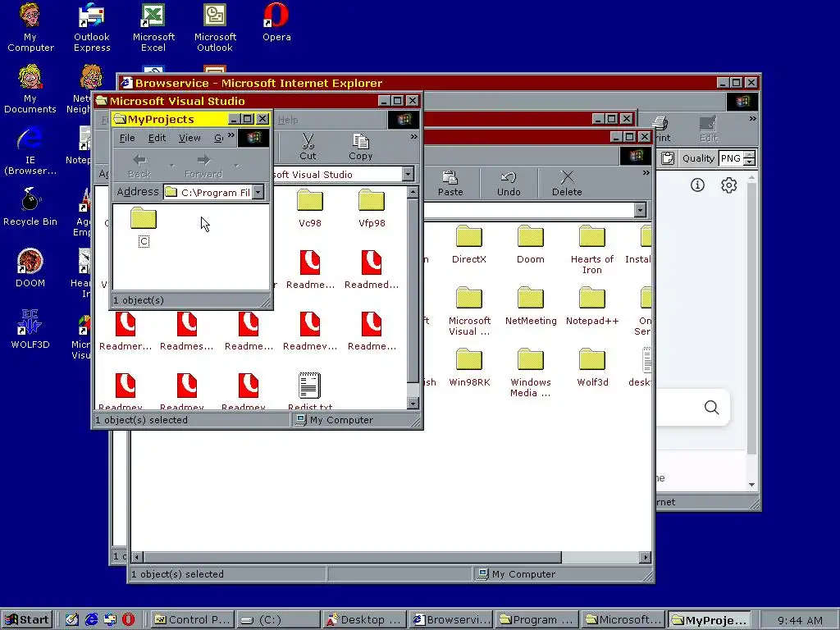840x630 pixels.
Task: Select the C folder in MyProjects
Action: 144,228
